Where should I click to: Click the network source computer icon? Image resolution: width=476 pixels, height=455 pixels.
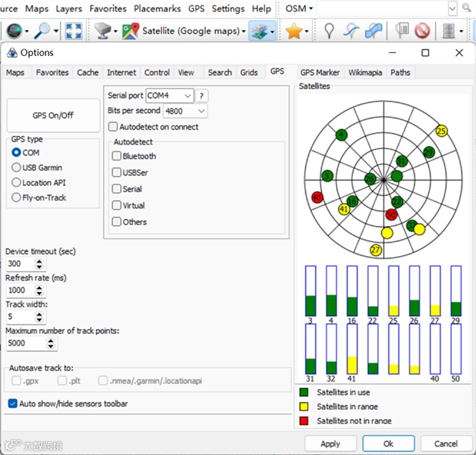pyautogui.click(x=102, y=31)
